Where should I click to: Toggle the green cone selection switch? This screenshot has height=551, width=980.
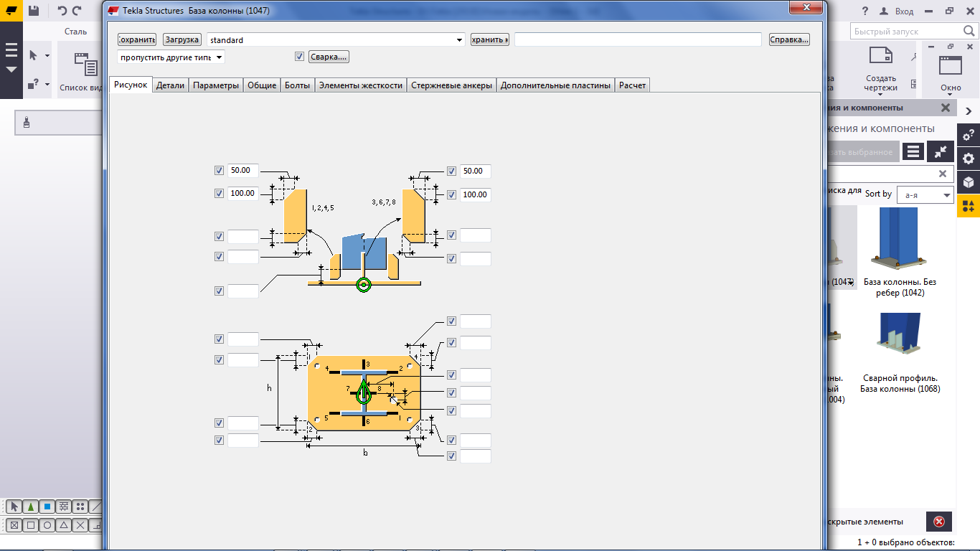click(31, 507)
